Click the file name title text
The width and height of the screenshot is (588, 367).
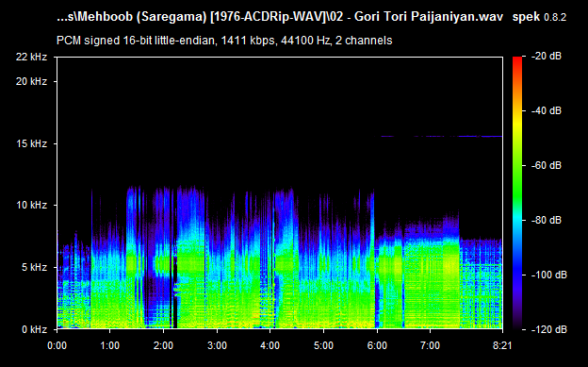pyautogui.click(x=280, y=17)
